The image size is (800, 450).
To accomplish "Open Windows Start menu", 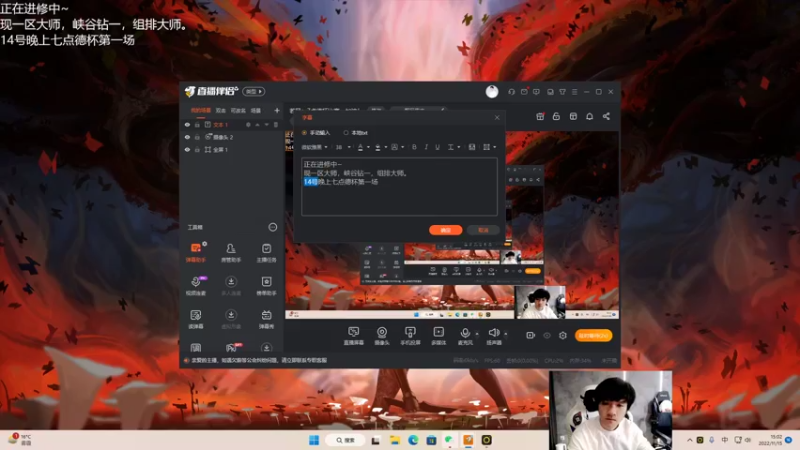I will click(x=314, y=440).
